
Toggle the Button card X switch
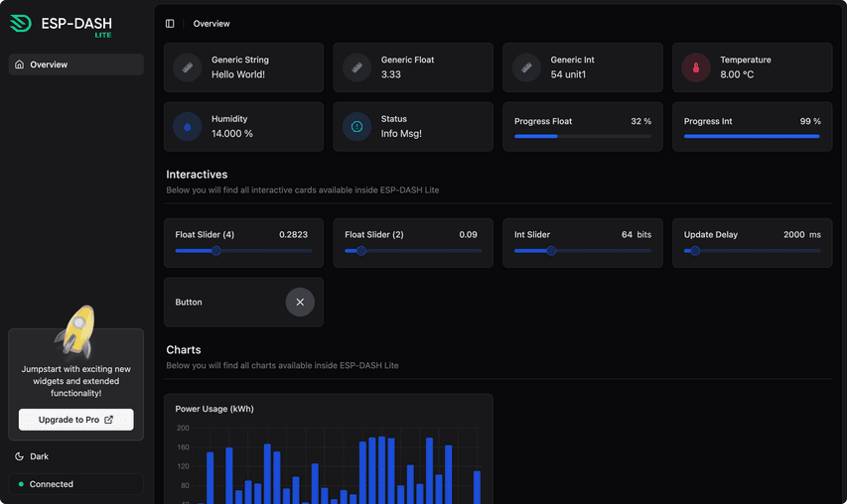click(300, 302)
